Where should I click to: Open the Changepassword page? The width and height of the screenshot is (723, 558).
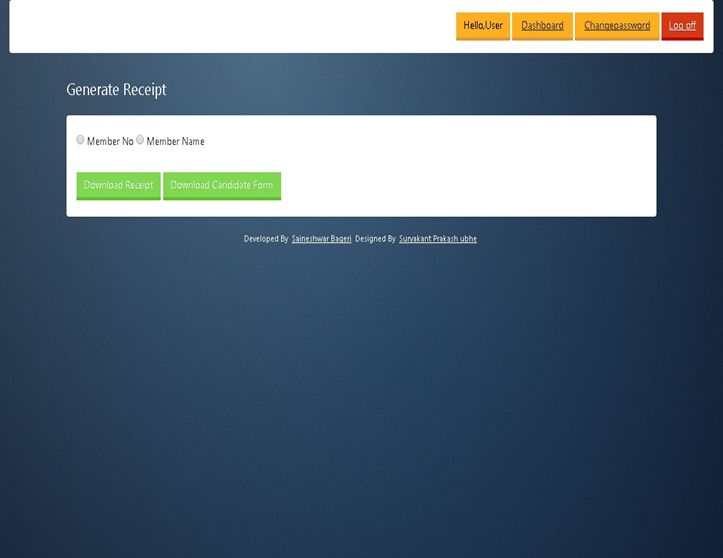pyautogui.click(x=617, y=26)
